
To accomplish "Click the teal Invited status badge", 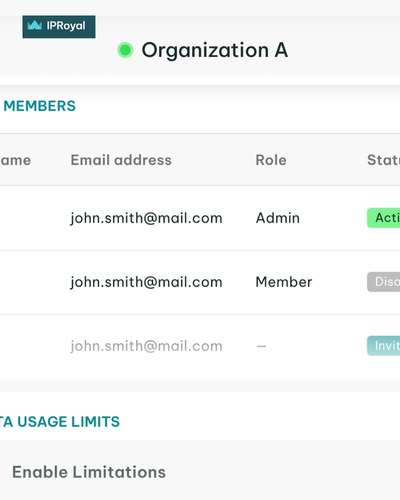I will click(x=383, y=346).
